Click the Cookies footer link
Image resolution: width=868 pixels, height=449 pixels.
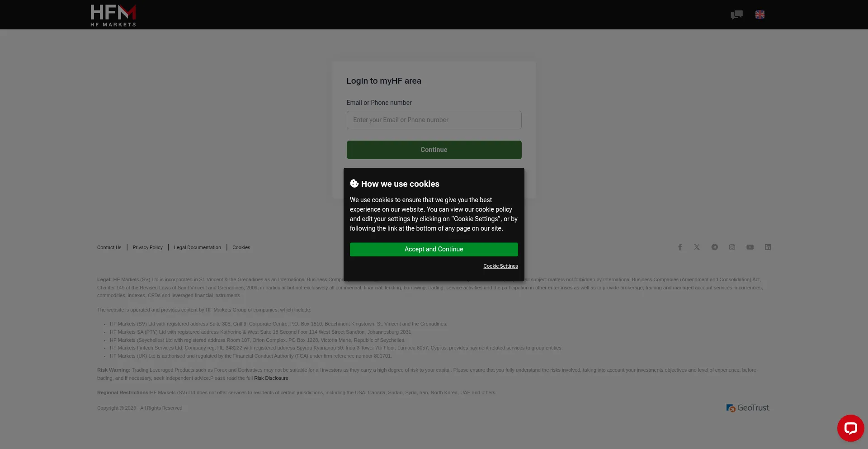click(241, 247)
